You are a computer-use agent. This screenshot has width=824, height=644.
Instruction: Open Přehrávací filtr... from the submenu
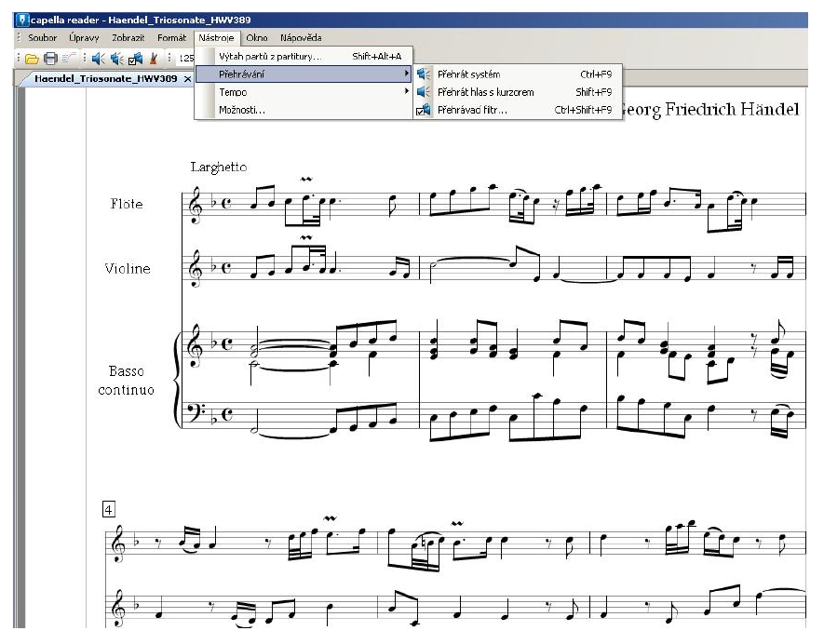[x=518, y=110]
